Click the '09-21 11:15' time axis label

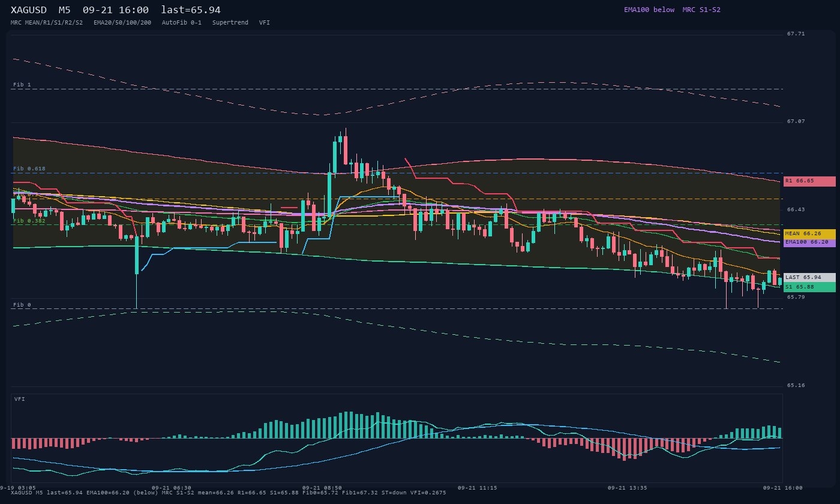477,488
